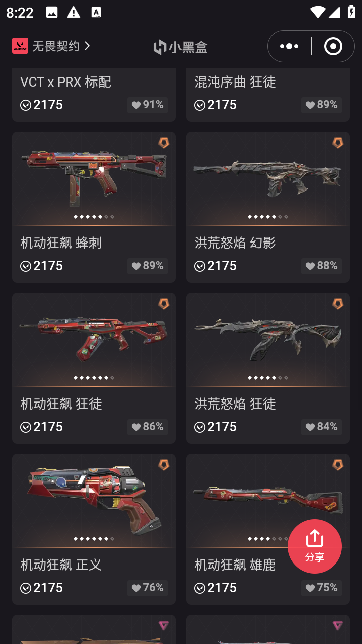The image size is (362, 644).
Task: Toggle the heart on 机动狂飙 狂徒 86%
Action: point(147,427)
